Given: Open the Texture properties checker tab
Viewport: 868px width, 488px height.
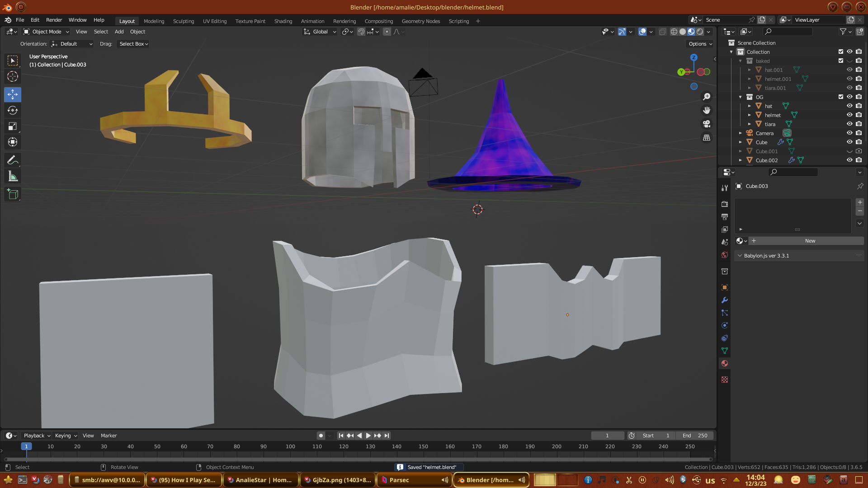Looking at the screenshot, I should click(725, 380).
